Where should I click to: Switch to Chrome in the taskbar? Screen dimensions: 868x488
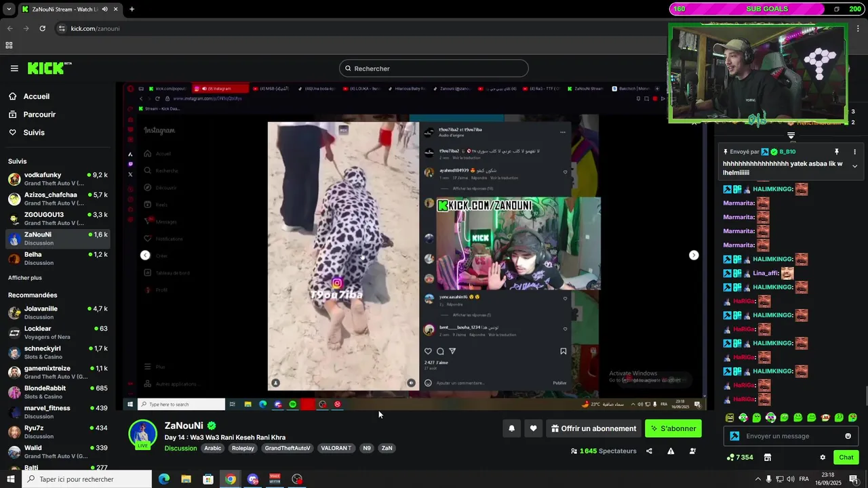(x=231, y=479)
